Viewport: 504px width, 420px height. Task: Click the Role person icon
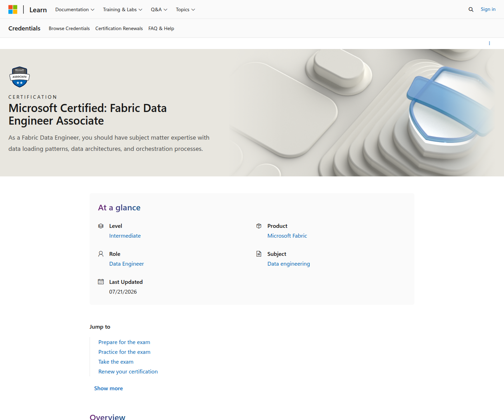(x=101, y=254)
